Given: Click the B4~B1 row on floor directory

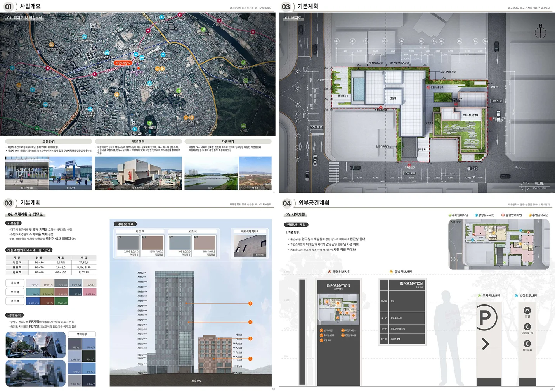Looking at the screenshot, I should (x=402, y=338).
